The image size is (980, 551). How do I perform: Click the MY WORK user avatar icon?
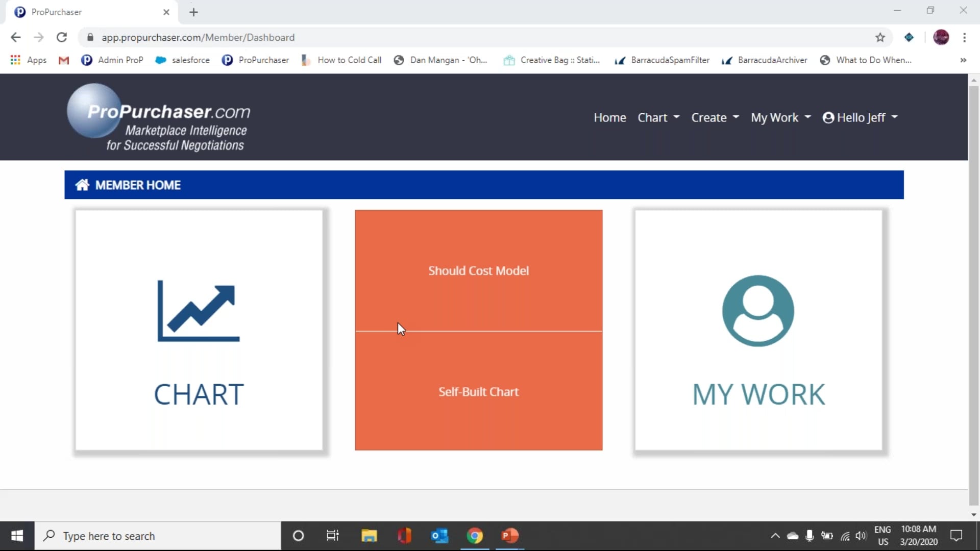pos(758,311)
